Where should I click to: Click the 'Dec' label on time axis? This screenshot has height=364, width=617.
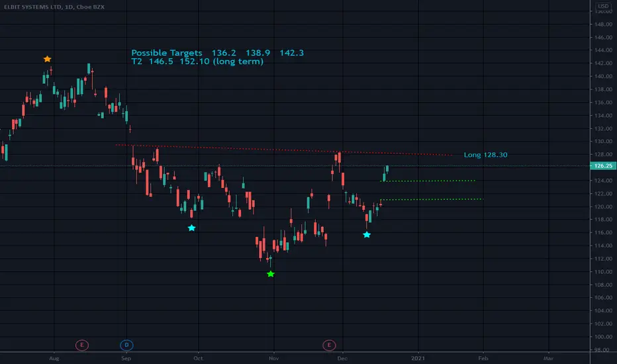tap(342, 358)
